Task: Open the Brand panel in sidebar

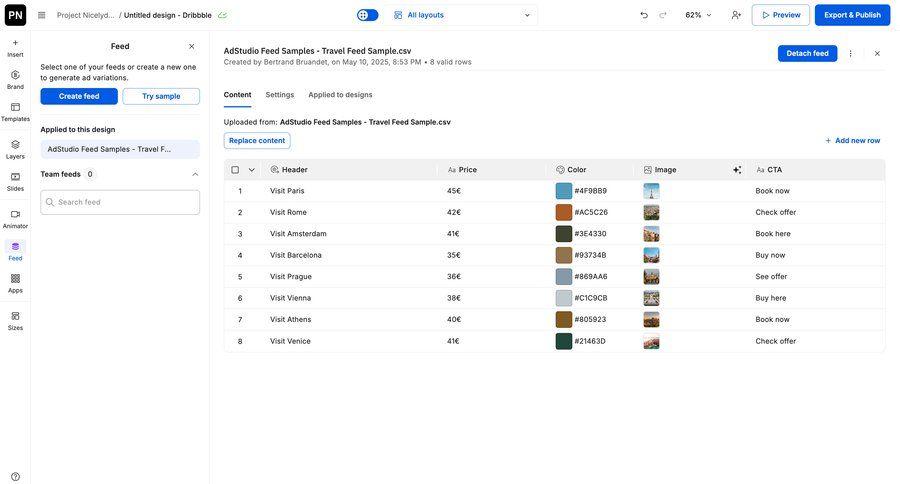Action: (x=15, y=79)
